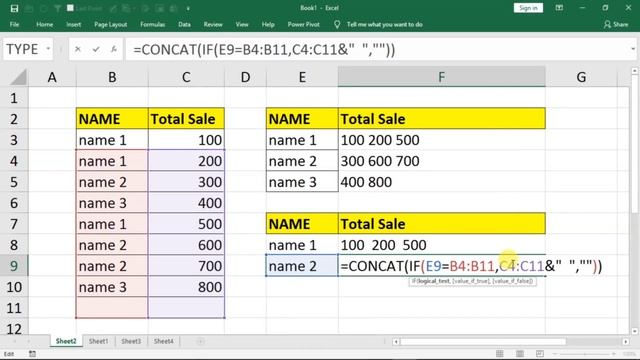This screenshot has width=640, height=360.
Task: Click the Save icon in the Quick Access Toolbar
Action: (x=14, y=8)
